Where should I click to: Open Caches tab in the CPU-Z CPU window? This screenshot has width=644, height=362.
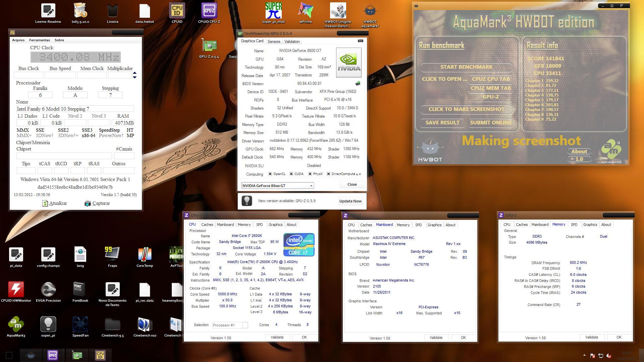tap(207, 225)
